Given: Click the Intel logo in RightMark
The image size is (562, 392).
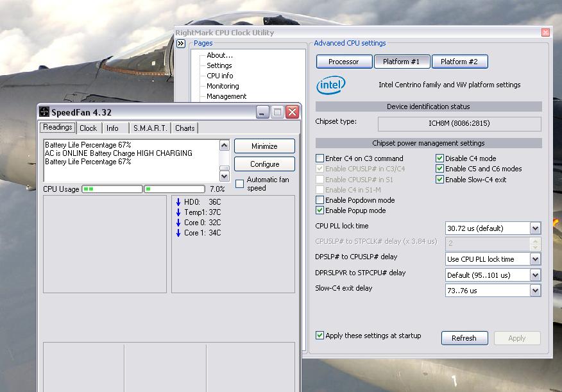Looking at the screenshot, I should [330, 85].
